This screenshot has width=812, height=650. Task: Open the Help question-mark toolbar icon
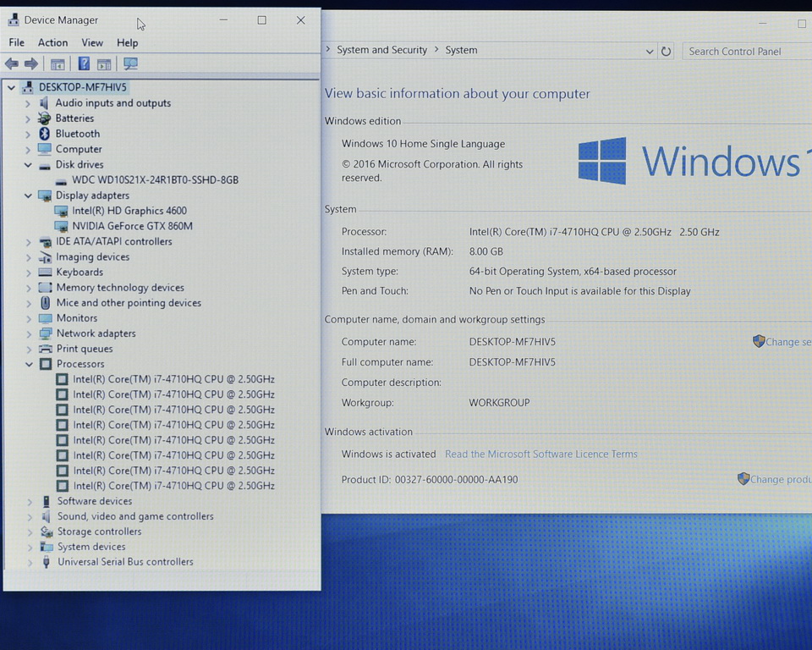pyautogui.click(x=84, y=63)
